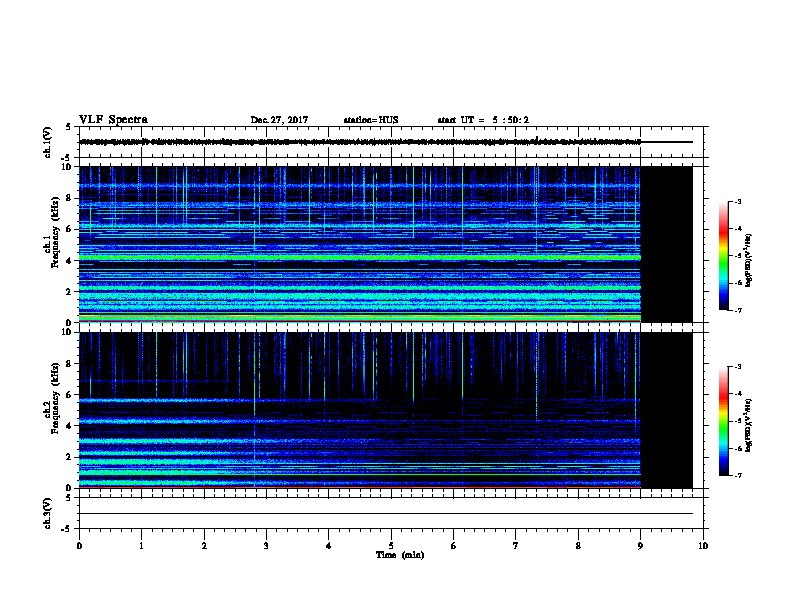Click the "-7" label on ch.2 colorbar
Viewport: 792px width, 612px height.
(738, 476)
